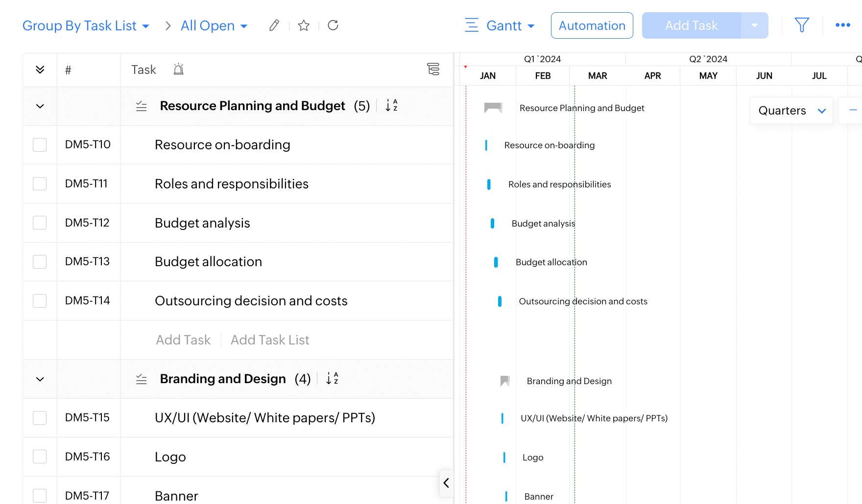Open the three-dots more options menu
This screenshot has width=862, height=504.
842,25
